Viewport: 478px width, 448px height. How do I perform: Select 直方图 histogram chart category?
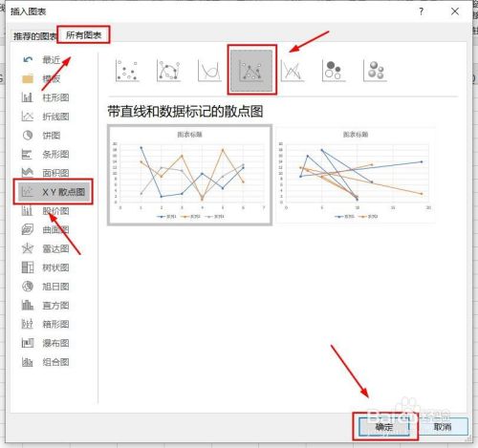45,305
